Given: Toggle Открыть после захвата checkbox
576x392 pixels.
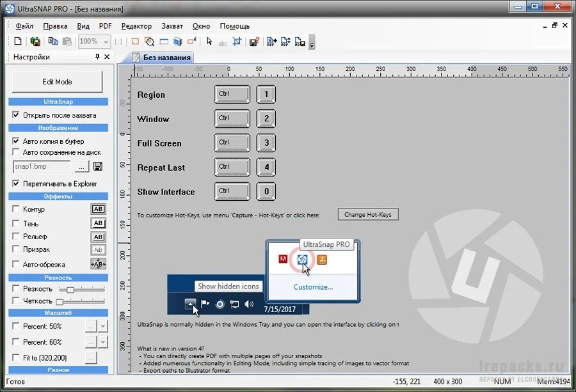Looking at the screenshot, I should 16,115.
